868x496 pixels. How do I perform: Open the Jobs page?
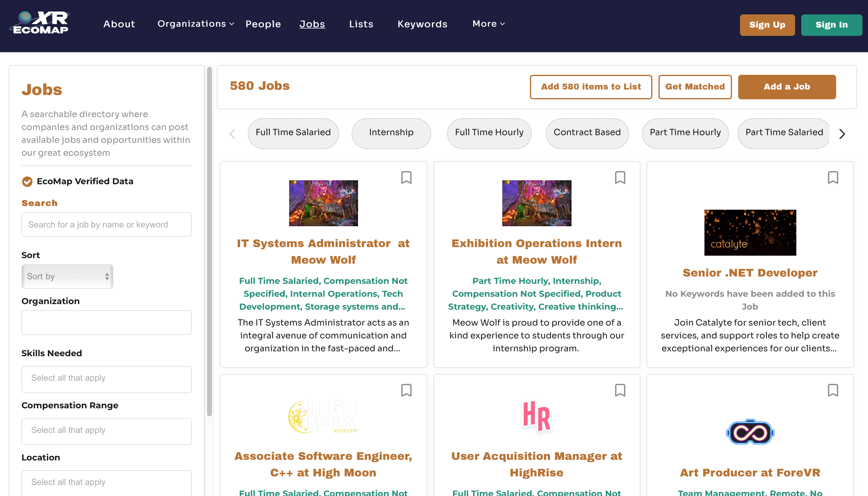pyautogui.click(x=312, y=24)
